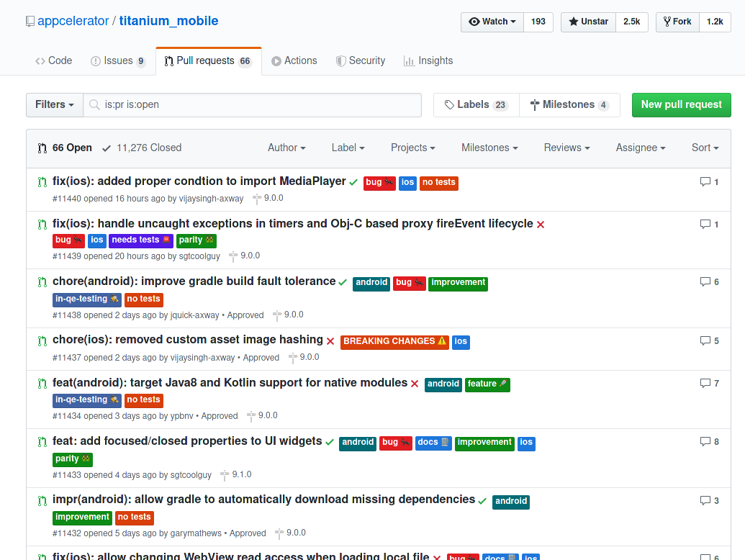The image size is (745, 560).
Task: Switch to the Actions tab
Action: 294,60
